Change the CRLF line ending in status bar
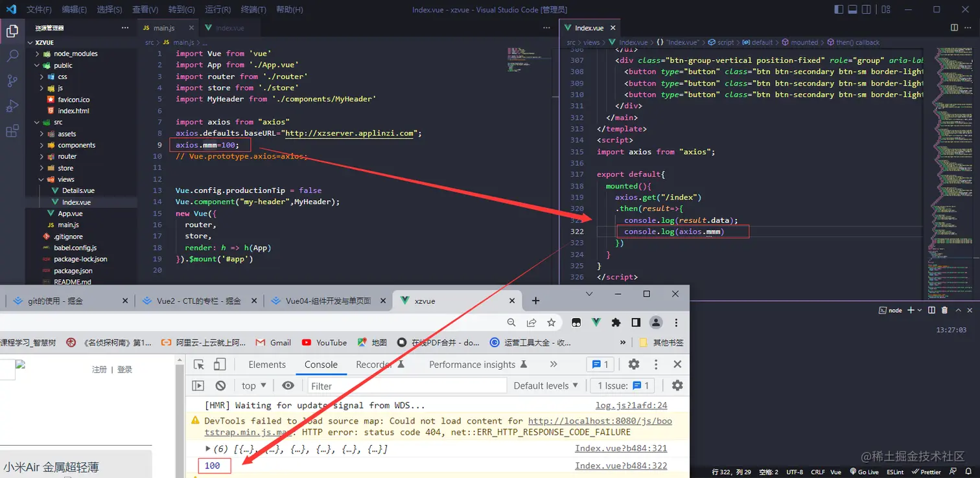 pos(817,472)
